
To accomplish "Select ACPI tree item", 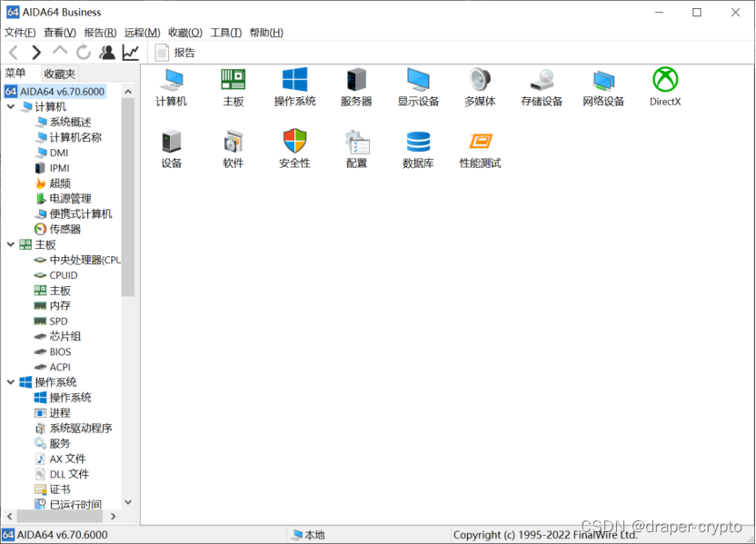I will (53, 367).
